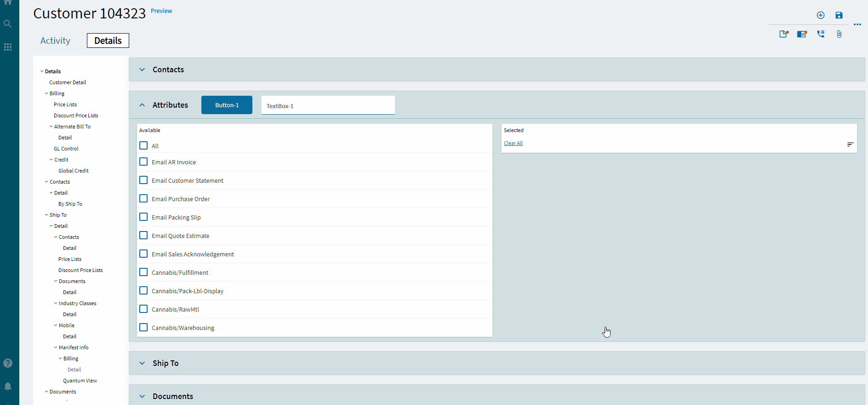Collapse the Alternate Bill To tree node

click(x=51, y=127)
